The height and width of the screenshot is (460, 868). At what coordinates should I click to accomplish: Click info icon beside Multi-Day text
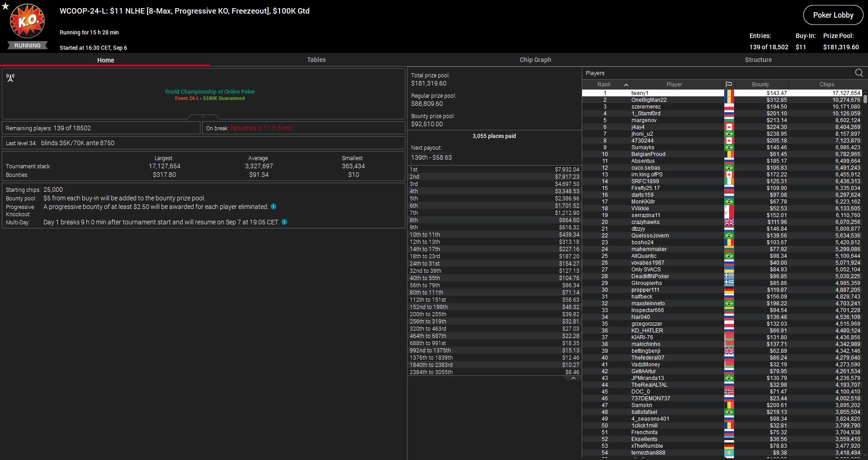285,222
